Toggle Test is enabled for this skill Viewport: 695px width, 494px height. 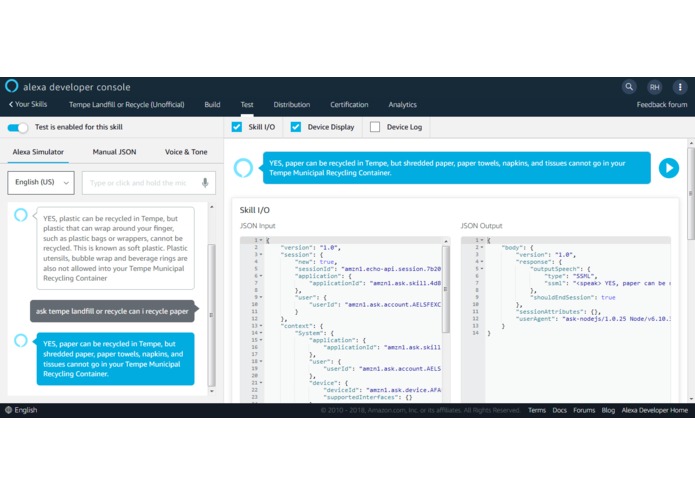coord(18,128)
